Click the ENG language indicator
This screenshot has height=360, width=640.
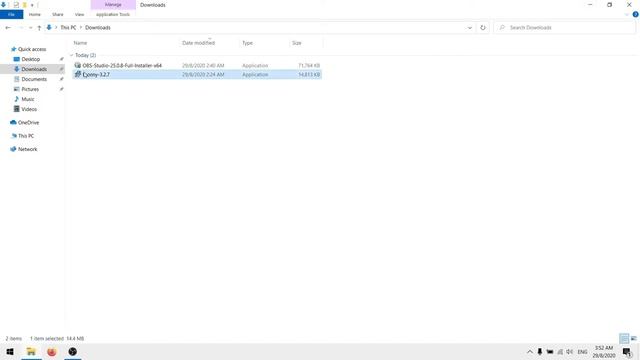(x=582, y=352)
